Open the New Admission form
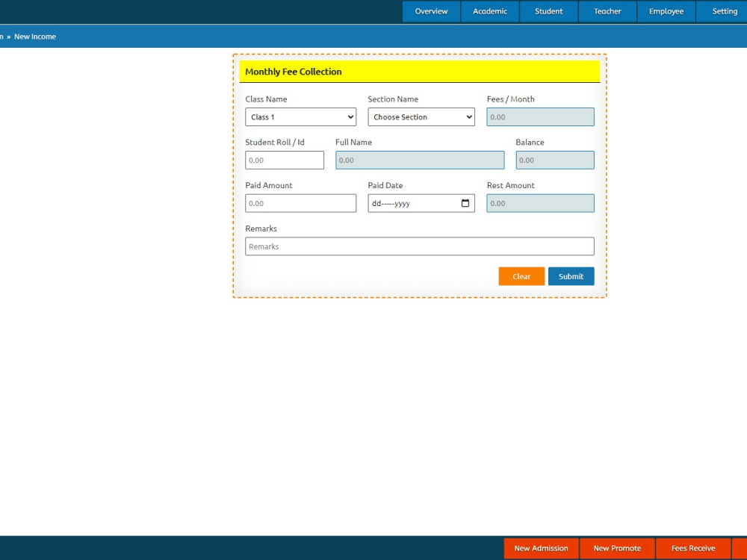 tap(541, 547)
